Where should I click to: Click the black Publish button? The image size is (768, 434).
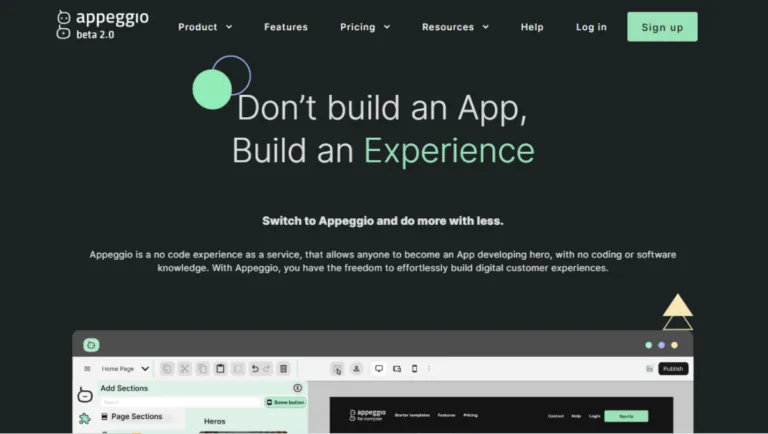coord(673,369)
